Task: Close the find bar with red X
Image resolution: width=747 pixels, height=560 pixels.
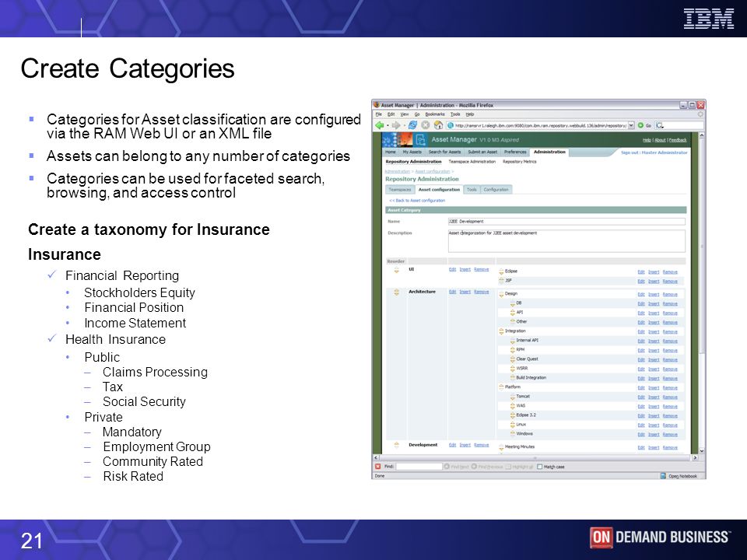Action: tap(378, 467)
